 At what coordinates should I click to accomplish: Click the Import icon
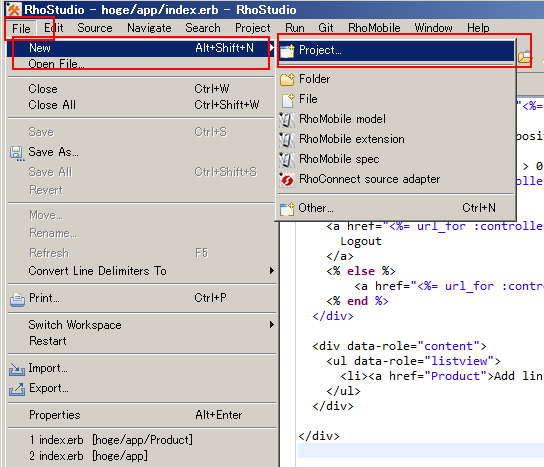[17, 369]
